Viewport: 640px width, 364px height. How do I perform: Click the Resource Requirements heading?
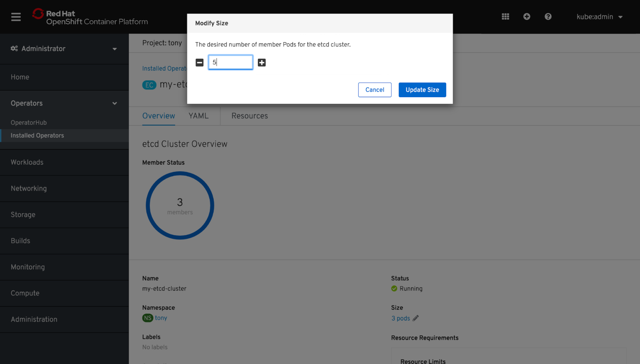click(x=425, y=338)
